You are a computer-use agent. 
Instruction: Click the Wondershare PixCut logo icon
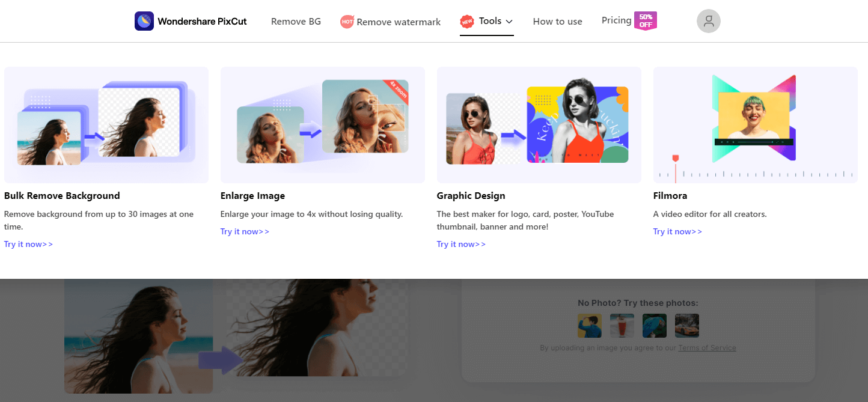144,21
